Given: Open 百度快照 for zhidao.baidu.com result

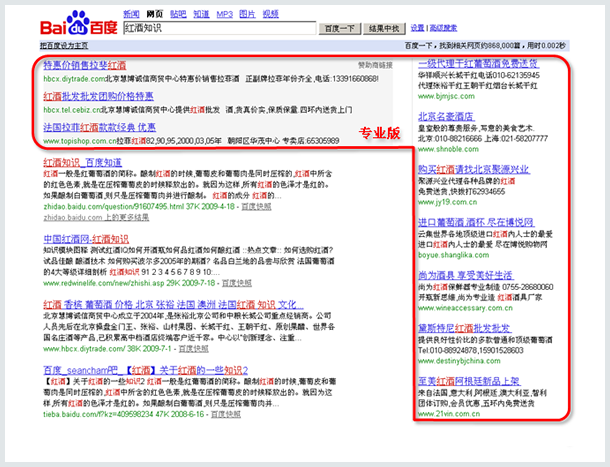Looking at the screenshot, I should pos(256,206).
